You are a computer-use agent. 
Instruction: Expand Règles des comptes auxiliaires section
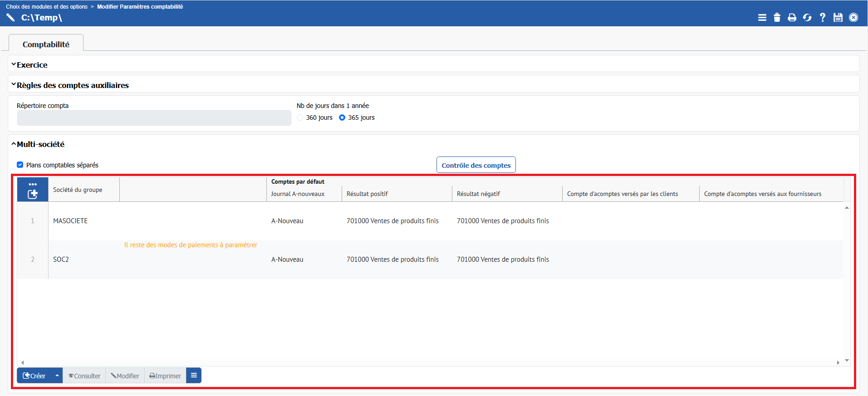click(x=73, y=85)
